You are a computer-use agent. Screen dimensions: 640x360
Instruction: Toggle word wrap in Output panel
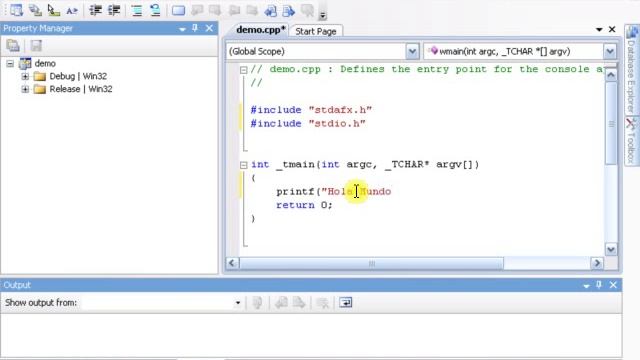345,302
